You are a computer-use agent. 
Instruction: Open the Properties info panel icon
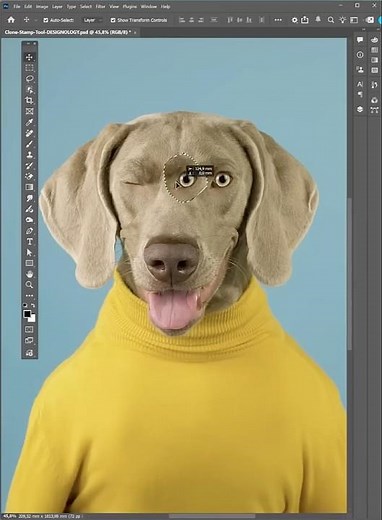360,55
